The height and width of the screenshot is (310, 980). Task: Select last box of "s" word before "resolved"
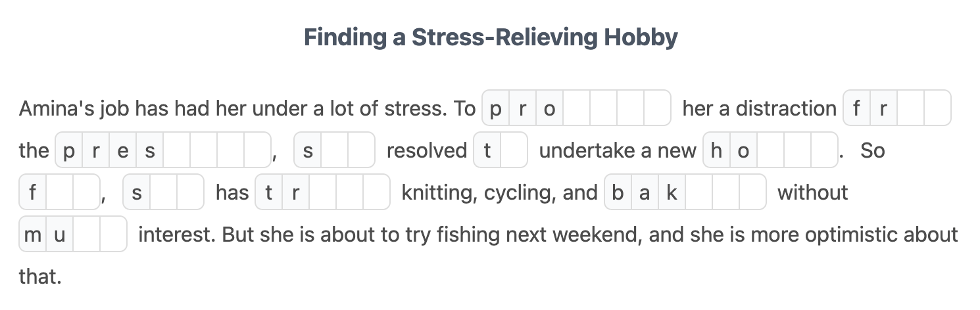click(361, 150)
